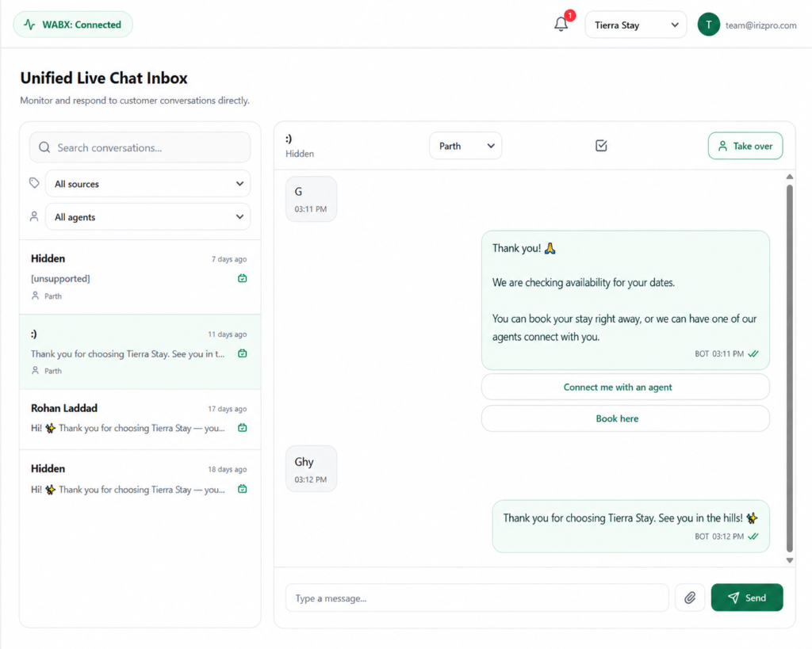Image resolution: width=812 pixels, height=649 pixels.
Task: Click the status badge on 7 days ago chat
Action: [x=242, y=278]
